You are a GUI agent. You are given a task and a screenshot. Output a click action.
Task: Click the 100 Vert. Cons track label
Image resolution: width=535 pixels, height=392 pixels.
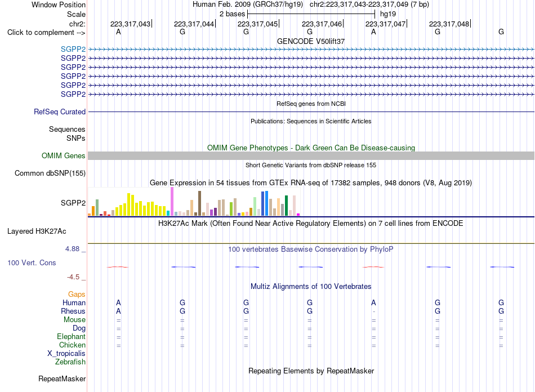click(32, 262)
